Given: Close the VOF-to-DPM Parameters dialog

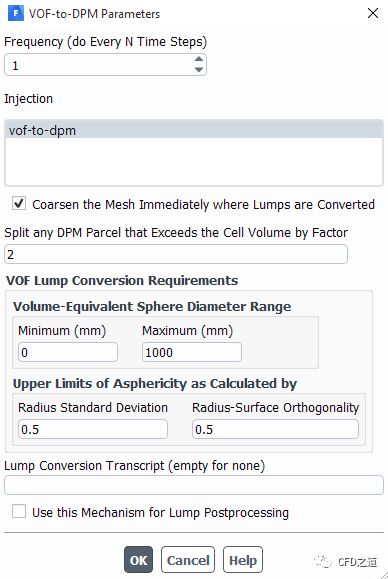Looking at the screenshot, I should tap(373, 13).
